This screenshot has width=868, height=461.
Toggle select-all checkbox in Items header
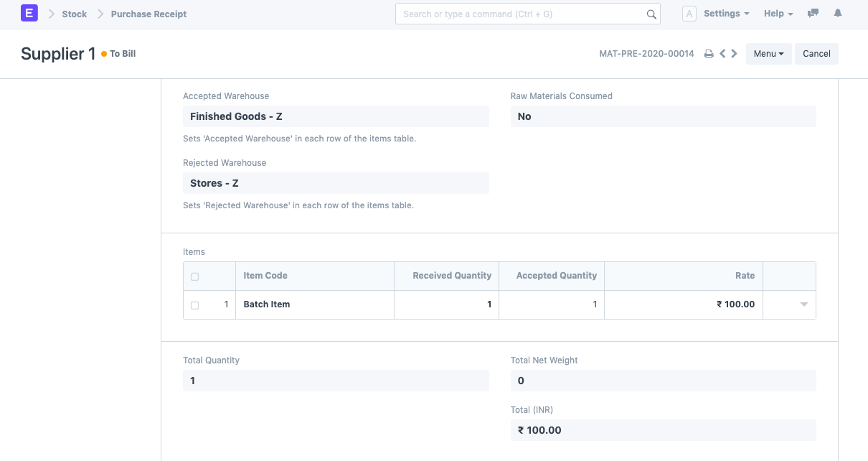(x=194, y=276)
